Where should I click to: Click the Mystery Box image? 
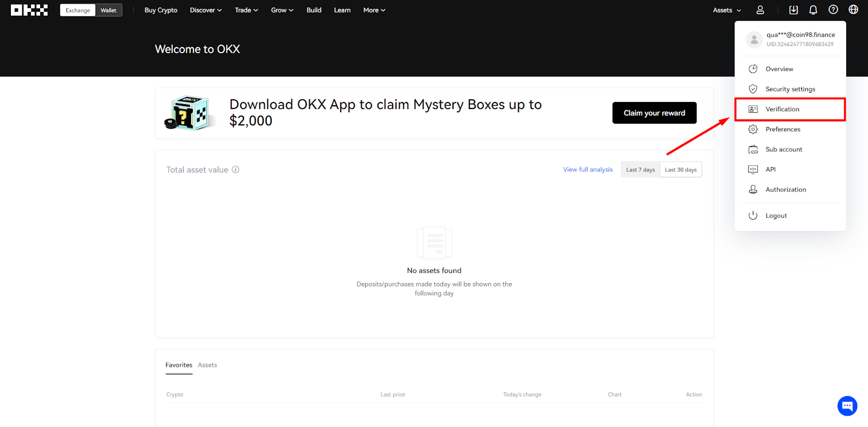[x=187, y=113]
